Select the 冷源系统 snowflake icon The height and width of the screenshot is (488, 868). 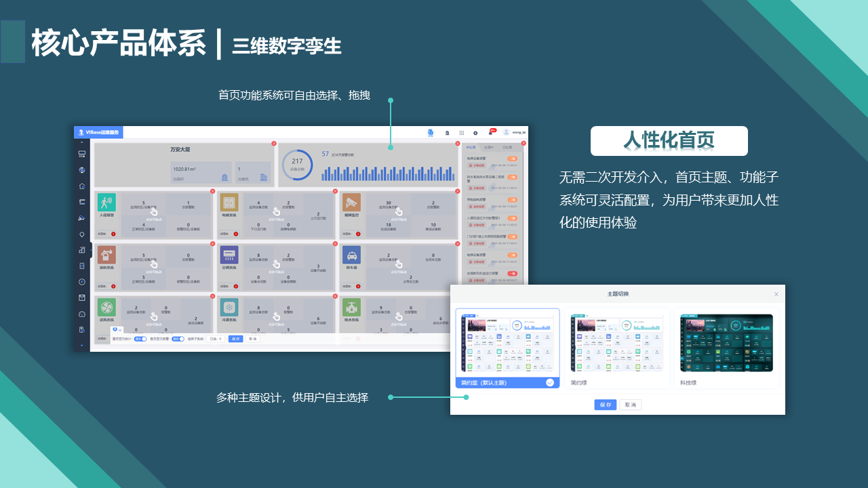229,307
